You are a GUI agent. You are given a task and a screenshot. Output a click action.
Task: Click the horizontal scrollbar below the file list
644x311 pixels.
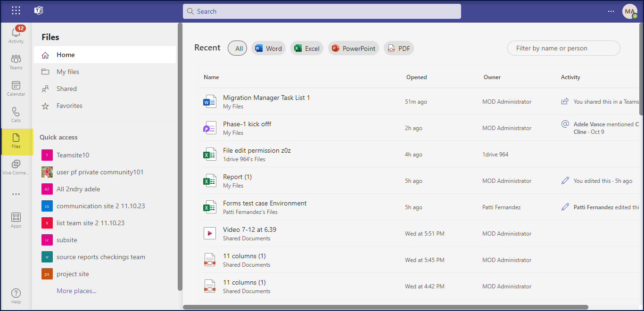click(x=386, y=307)
